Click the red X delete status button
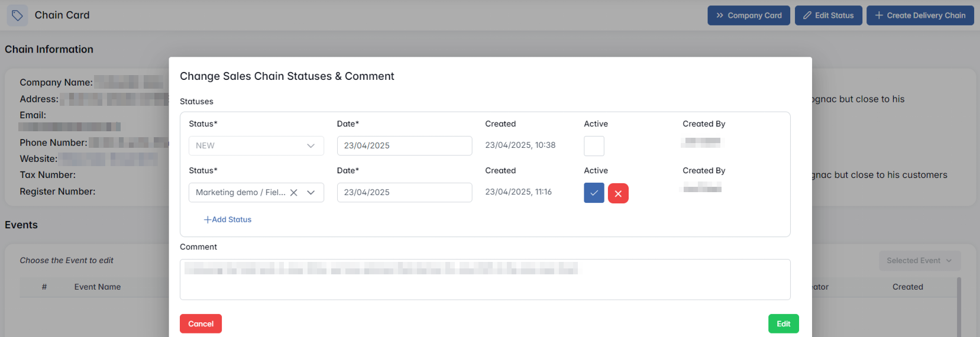Viewport: 980px width, 337px height. pos(617,193)
